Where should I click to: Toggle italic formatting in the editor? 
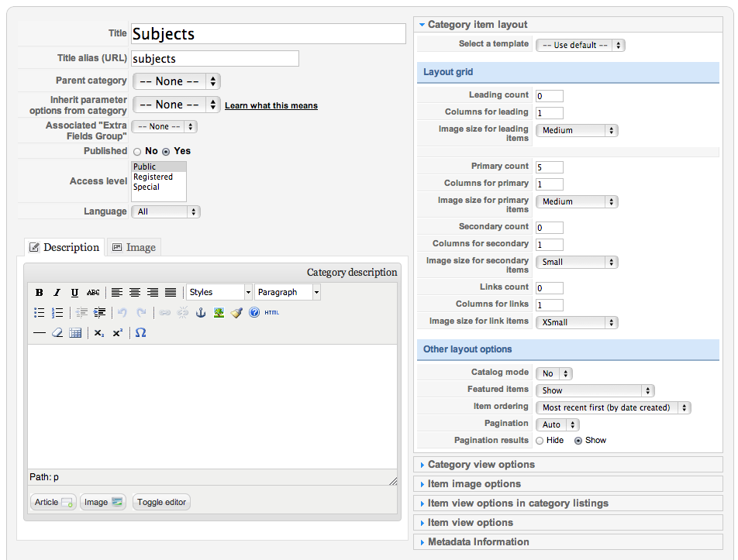pyautogui.click(x=57, y=293)
